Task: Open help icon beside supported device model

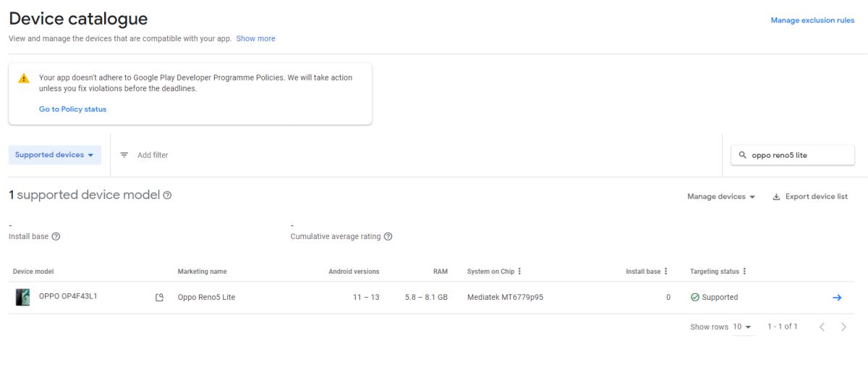Action: pyautogui.click(x=167, y=196)
